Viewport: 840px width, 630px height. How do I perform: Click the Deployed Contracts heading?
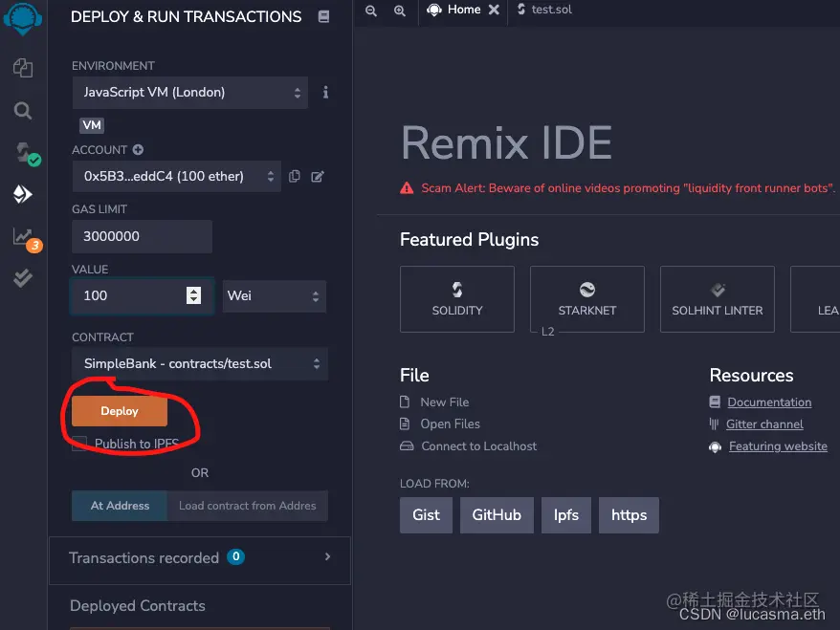pos(138,605)
